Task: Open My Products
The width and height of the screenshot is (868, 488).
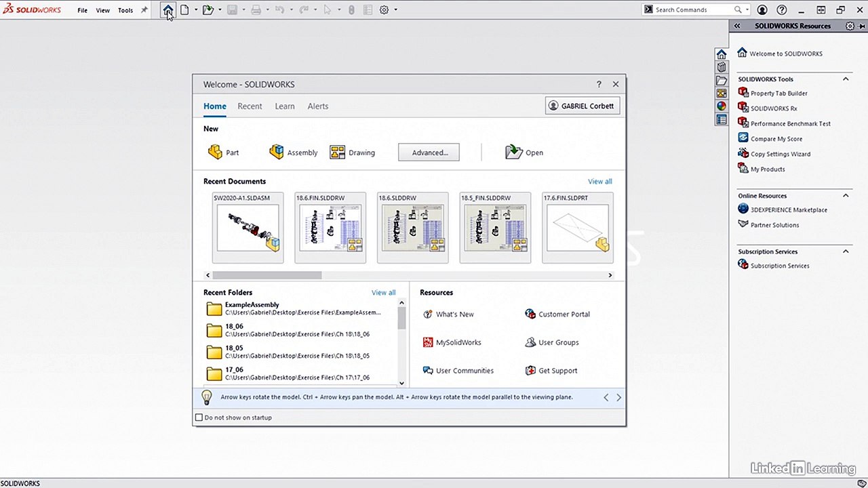Action: pos(761,169)
